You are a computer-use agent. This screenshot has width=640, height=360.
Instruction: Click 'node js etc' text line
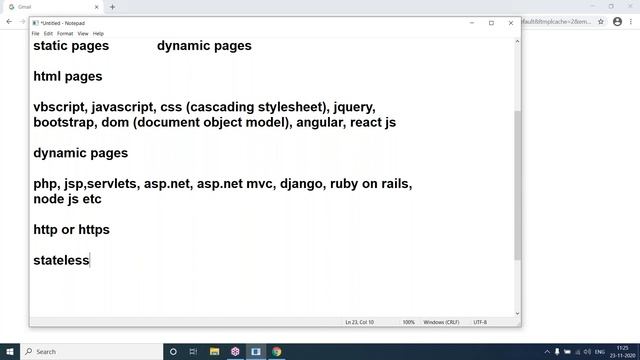click(67, 199)
